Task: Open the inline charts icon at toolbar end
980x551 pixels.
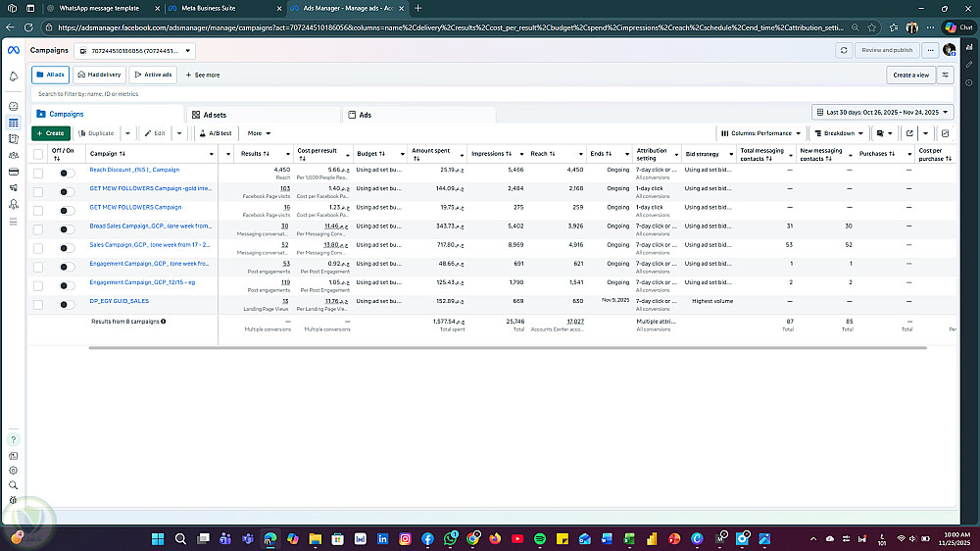Action: pos(946,133)
